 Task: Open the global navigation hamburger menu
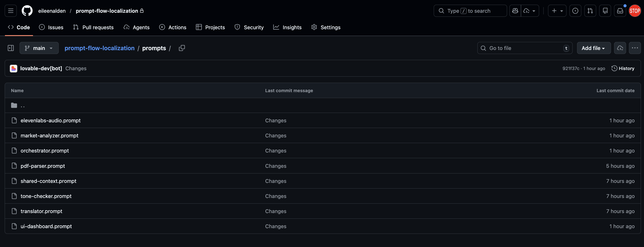(x=11, y=11)
